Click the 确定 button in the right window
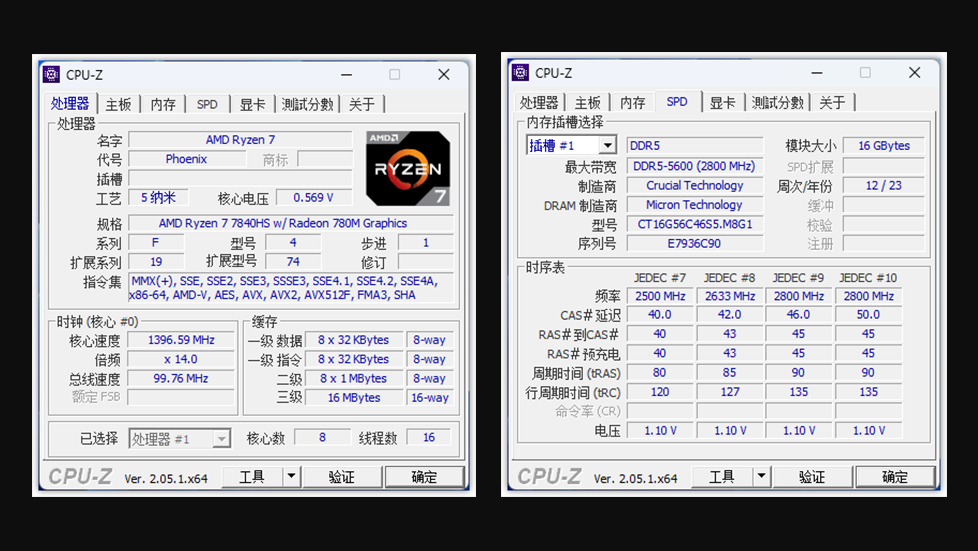 895,477
